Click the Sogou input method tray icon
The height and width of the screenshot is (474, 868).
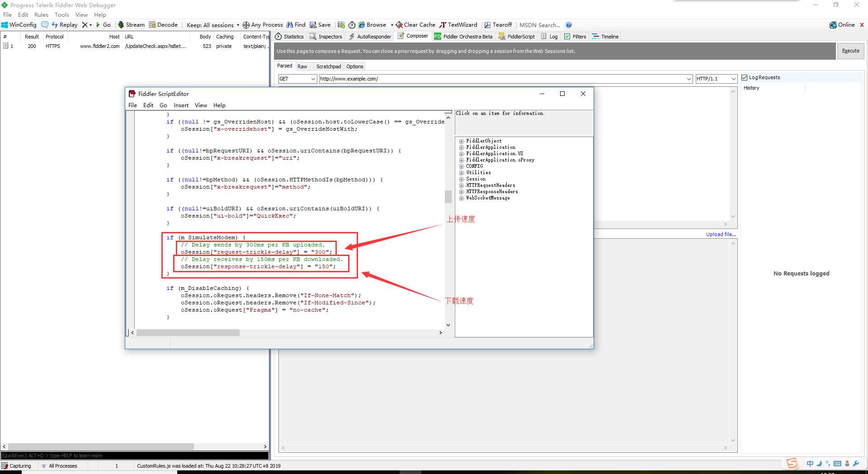(x=792, y=463)
